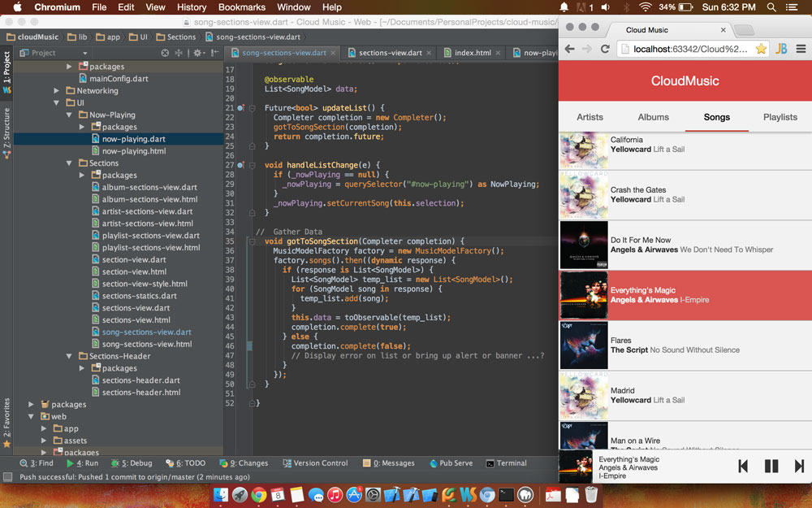Viewport: 812px width, 508px height.
Task: Open the sections-view.dart editor tab
Action: [x=390, y=53]
